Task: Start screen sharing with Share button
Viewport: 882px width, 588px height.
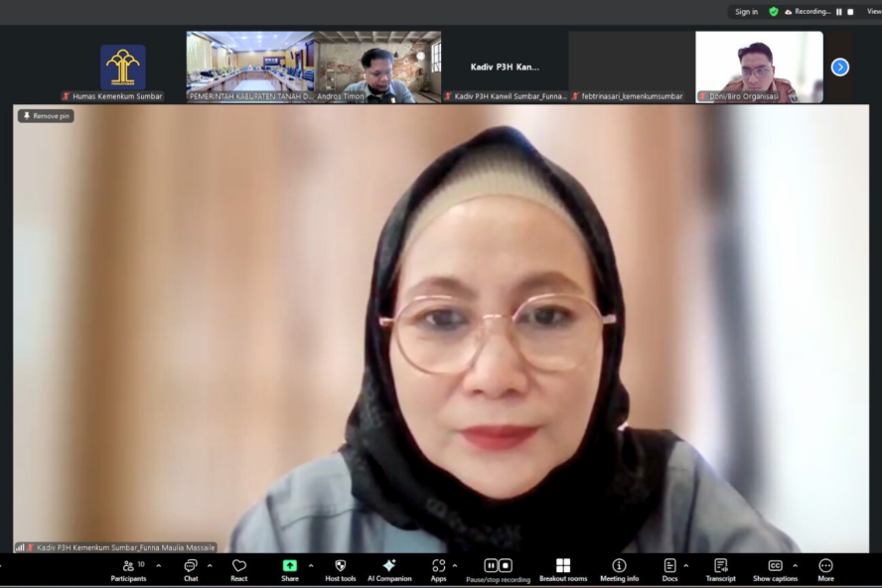Action: (289, 569)
